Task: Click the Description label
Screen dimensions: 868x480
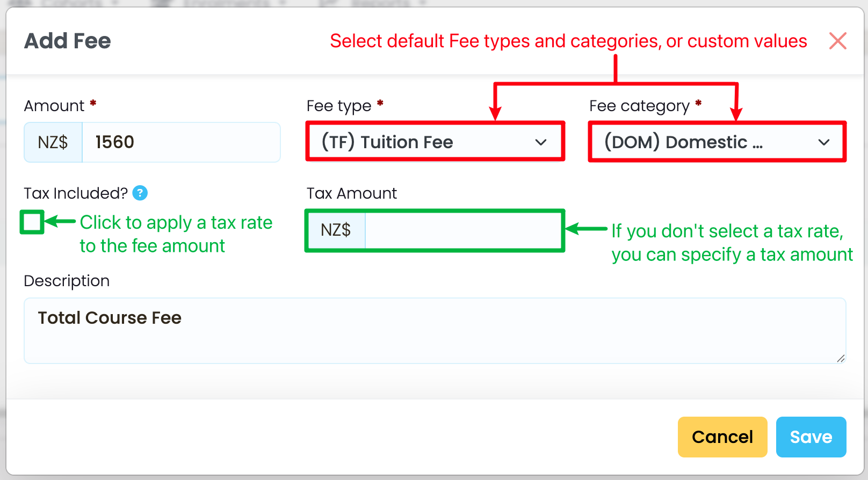Action: [67, 281]
